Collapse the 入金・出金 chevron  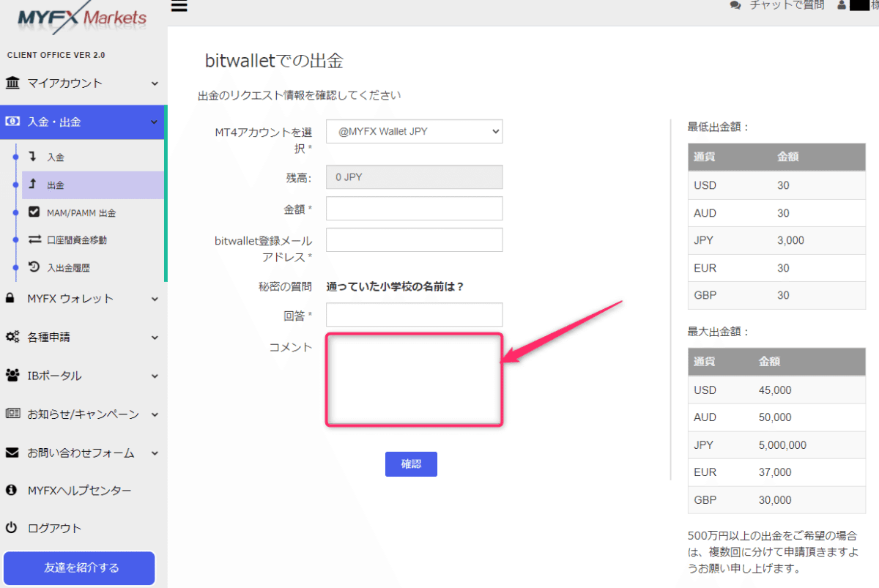tap(155, 122)
